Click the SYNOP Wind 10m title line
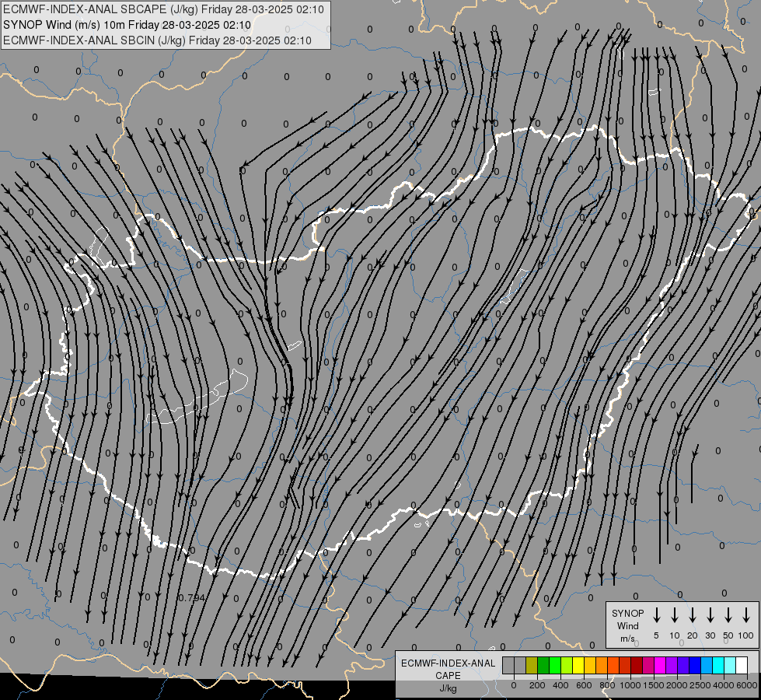The image size is (761, 700). pyautogui.click(x=127, y=25)
